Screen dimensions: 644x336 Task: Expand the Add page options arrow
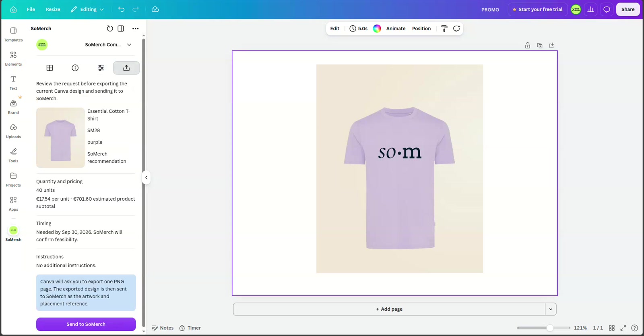point(551,309)
